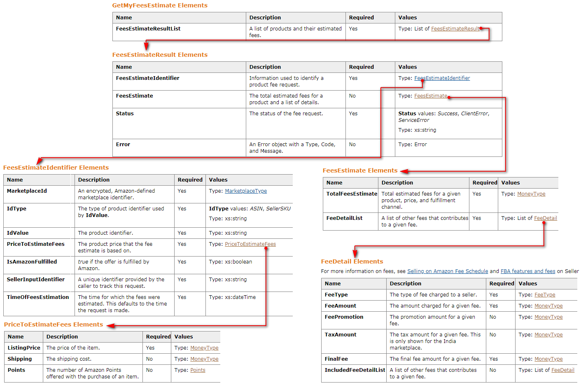Screen dimensions: 588x385
Task: Click MoneyType link in the FeePromotion row
Action: click(548, 317)
